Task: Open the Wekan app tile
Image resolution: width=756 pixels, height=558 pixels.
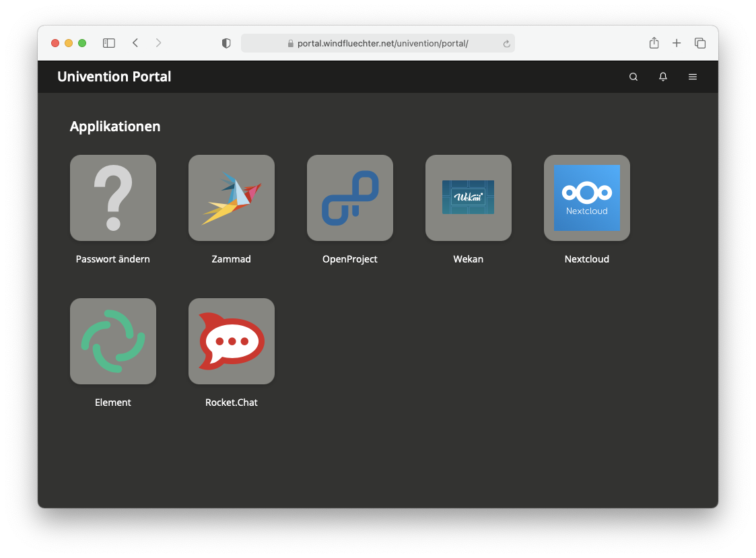Action: pyautogui.click(x=468, y=198)
